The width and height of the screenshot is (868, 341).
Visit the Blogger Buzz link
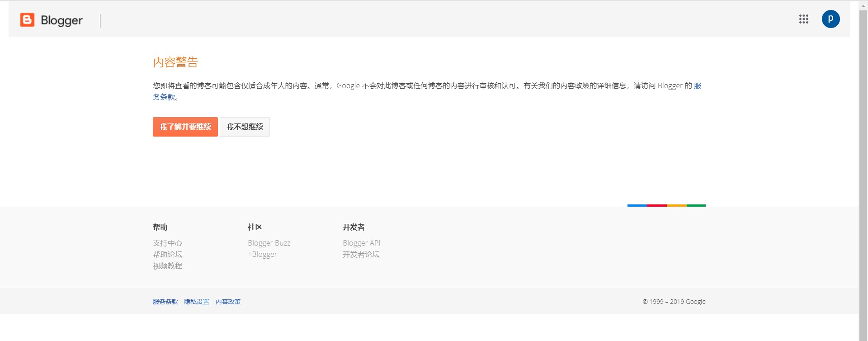269,243
